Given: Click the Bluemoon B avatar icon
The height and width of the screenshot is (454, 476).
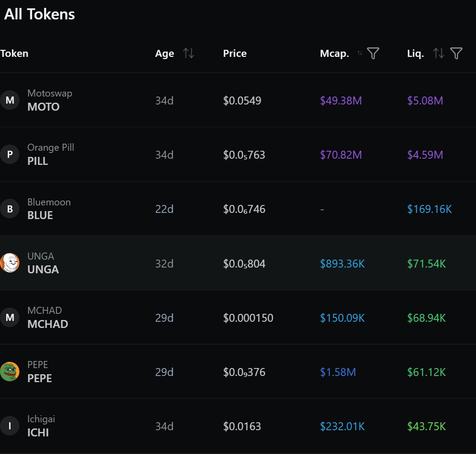Looking at the screenshot, I should [10, 208].
